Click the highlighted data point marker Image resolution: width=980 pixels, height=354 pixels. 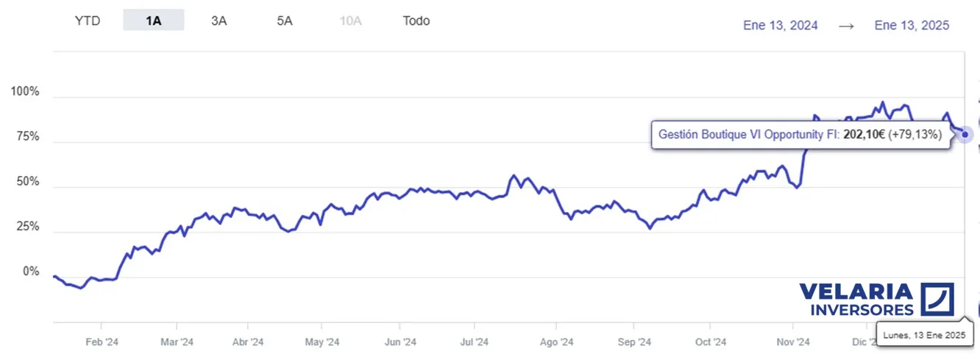point(965,135)
